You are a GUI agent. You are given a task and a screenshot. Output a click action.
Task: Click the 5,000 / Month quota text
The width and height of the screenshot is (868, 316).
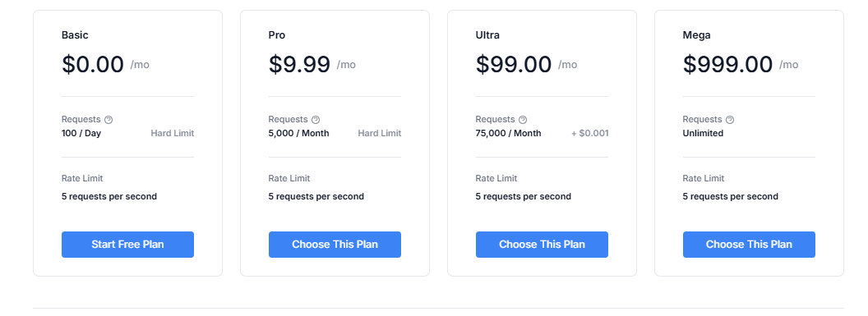tap(298, 133)
